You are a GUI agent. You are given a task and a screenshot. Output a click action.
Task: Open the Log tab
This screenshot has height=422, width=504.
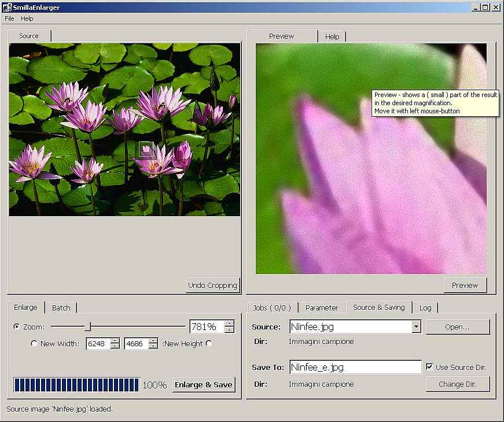point(425,308)
